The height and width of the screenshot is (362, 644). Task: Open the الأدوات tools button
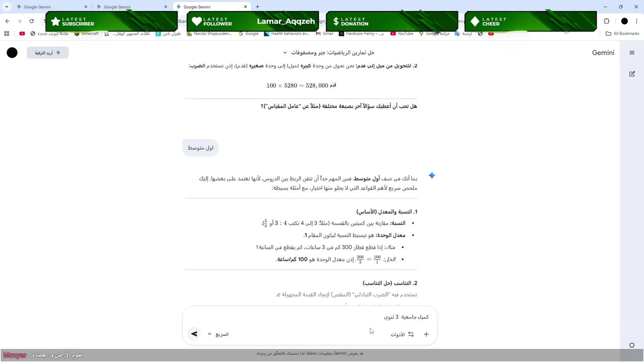coord(402,334)
